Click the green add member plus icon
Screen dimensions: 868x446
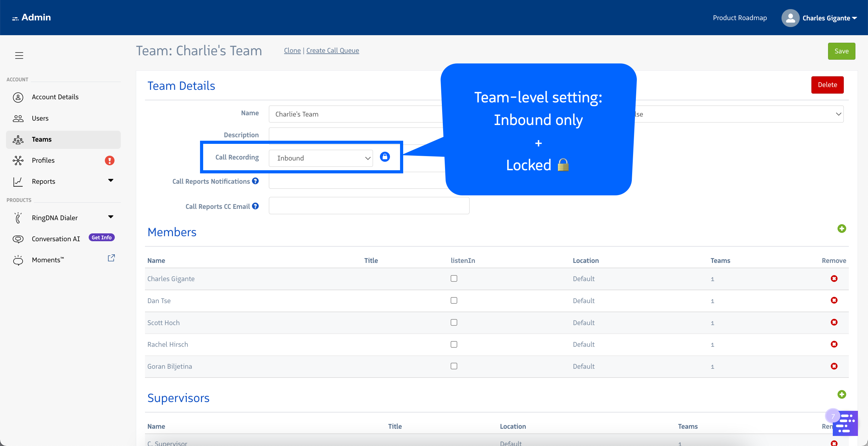[841, 229]
